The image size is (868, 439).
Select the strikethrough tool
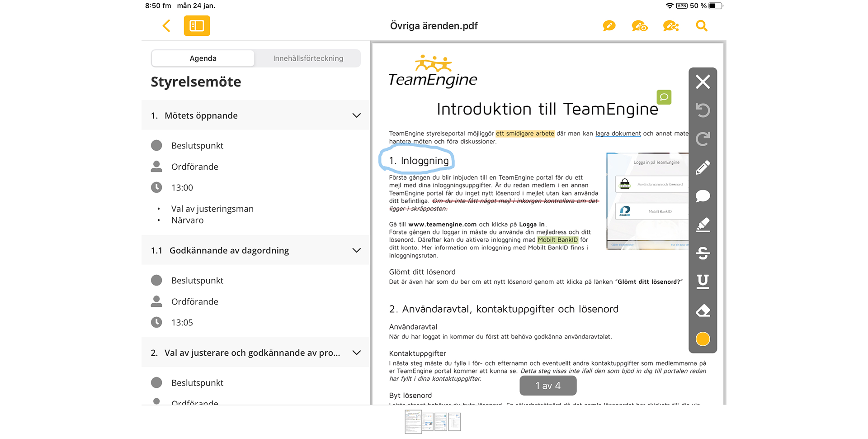[x=703, y=253]
